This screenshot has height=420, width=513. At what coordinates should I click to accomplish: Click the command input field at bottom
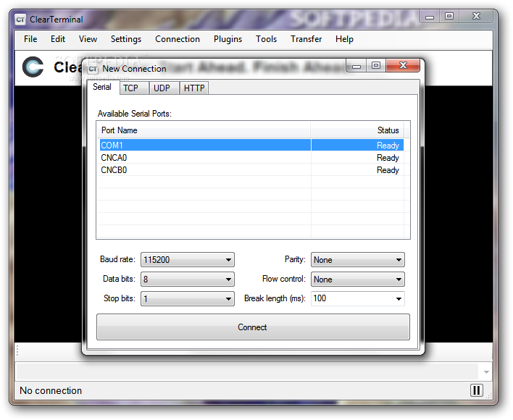point(248,372)
